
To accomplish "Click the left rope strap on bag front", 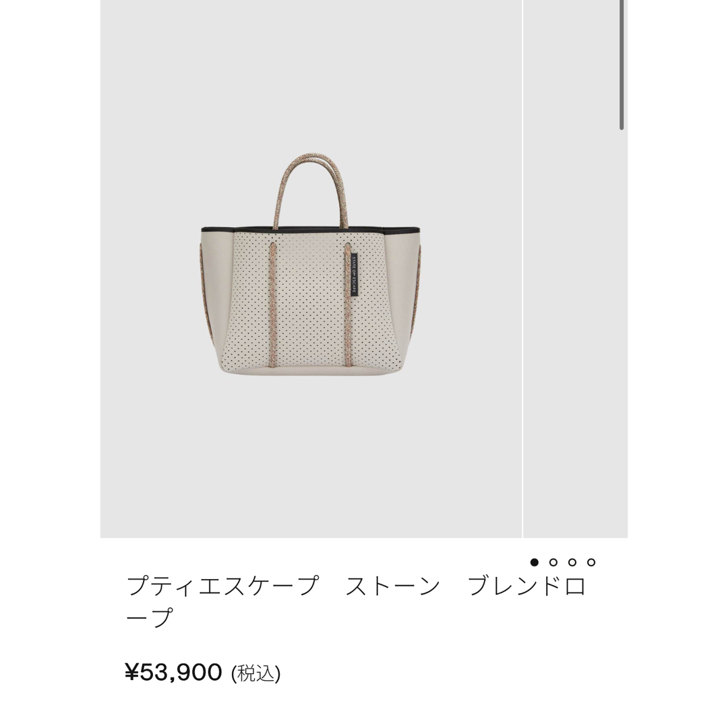I will [x=272, y=304].
